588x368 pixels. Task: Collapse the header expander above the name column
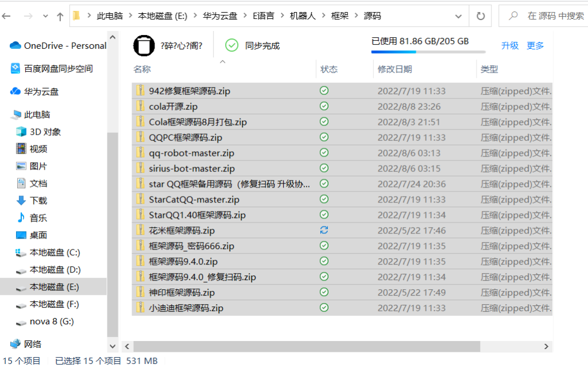(223, 61)
